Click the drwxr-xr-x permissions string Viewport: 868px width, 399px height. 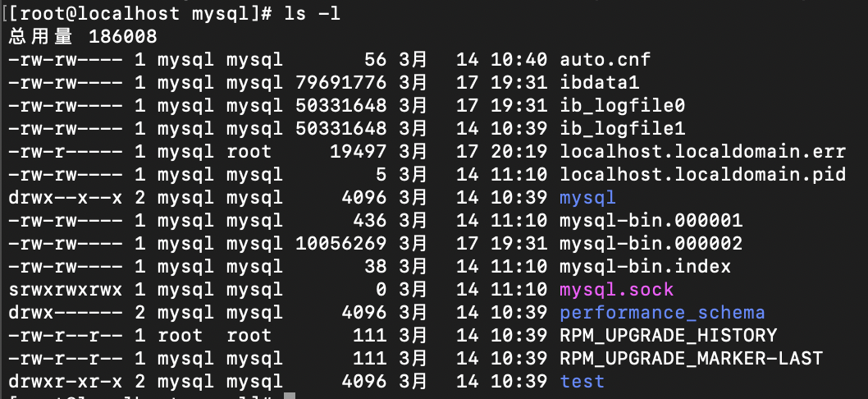pyautogui.click(x=66, y=381)
